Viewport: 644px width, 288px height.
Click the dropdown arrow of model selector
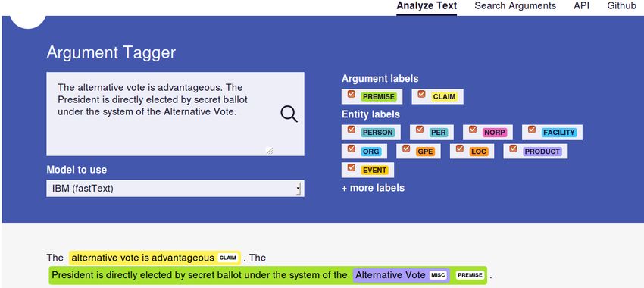299,189
